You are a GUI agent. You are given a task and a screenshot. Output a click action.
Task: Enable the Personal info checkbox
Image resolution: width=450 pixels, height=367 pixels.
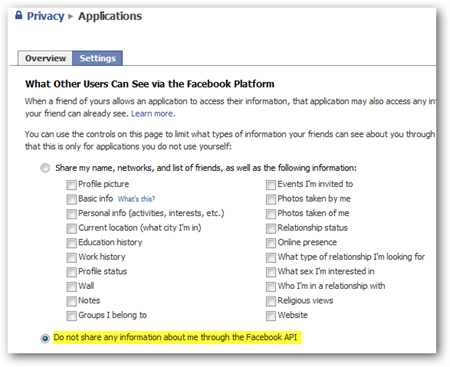pos(71,214)
